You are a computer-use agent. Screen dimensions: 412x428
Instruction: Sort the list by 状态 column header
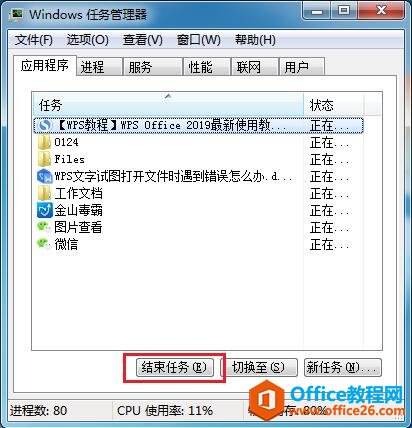[334, 105]
